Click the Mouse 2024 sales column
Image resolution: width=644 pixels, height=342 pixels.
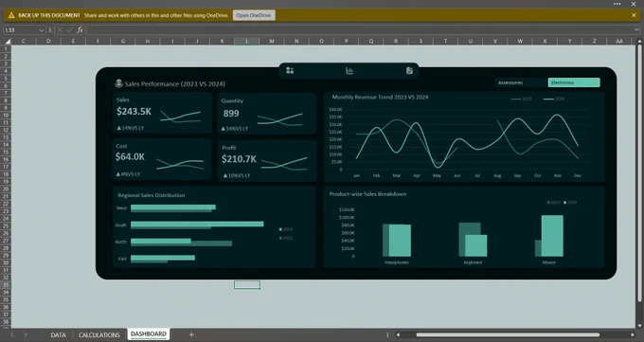pyautogui.click(x=552, y=236)
